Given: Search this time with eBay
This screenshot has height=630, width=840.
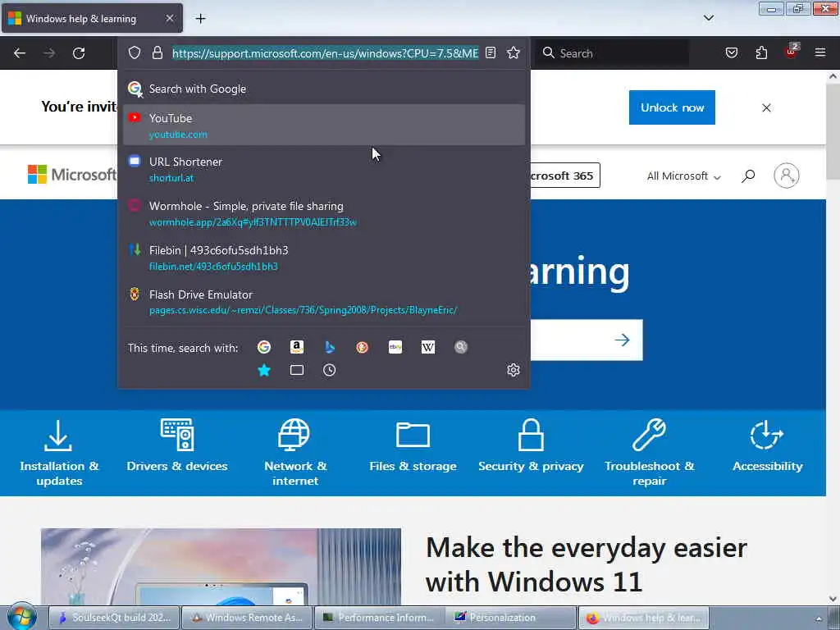Looking at the screenshot, I should 395,347.
